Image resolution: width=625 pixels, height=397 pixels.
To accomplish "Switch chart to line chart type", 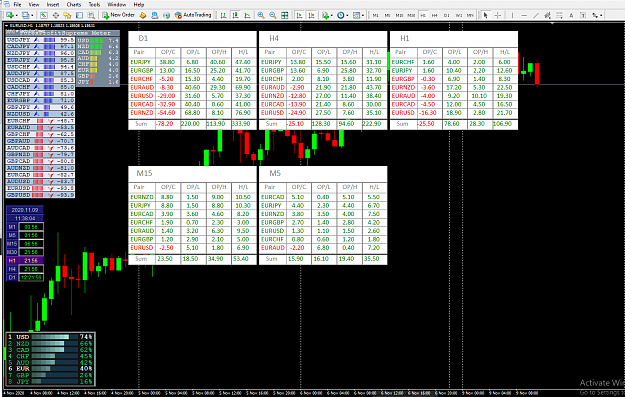I will click(x=247, y=15).
